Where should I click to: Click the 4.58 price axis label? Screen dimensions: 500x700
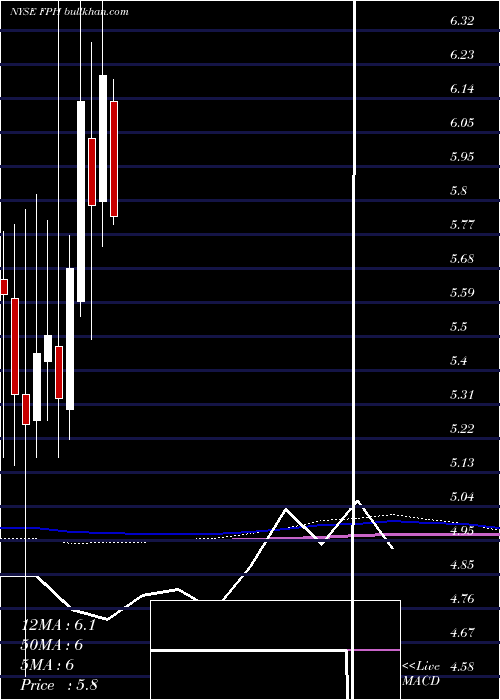tap(462, 667)
